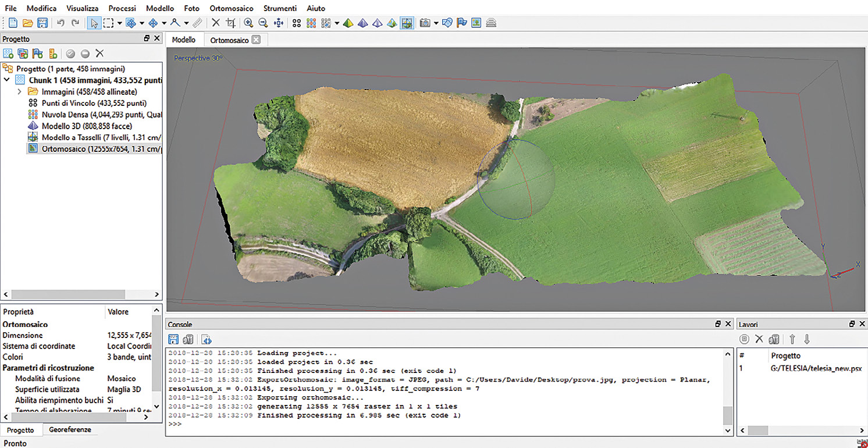
Task: Switch to the Modello view tab
Action: coord(184,40)
